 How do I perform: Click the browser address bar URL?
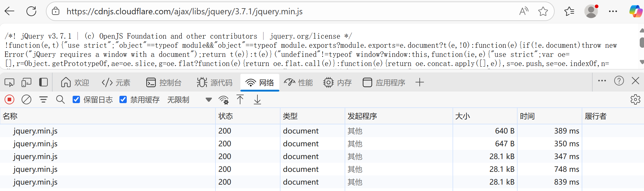(184, 12)
